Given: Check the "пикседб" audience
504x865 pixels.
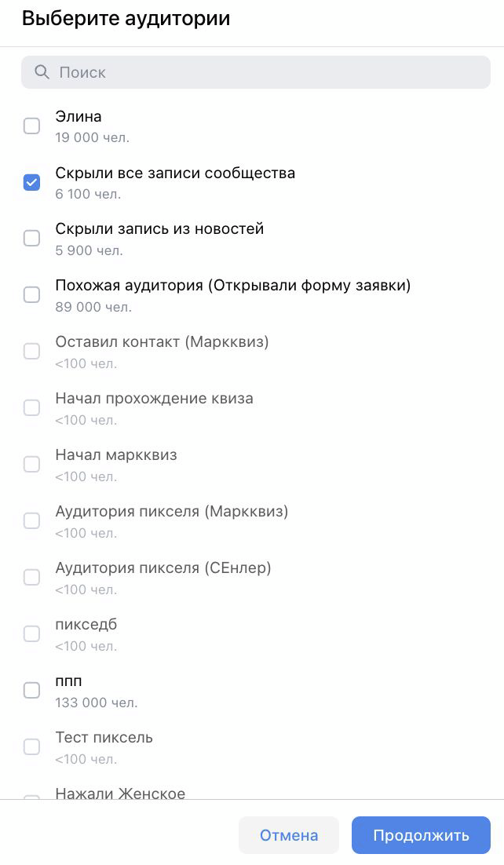Looking at the screenshot, I should (31, 633).
